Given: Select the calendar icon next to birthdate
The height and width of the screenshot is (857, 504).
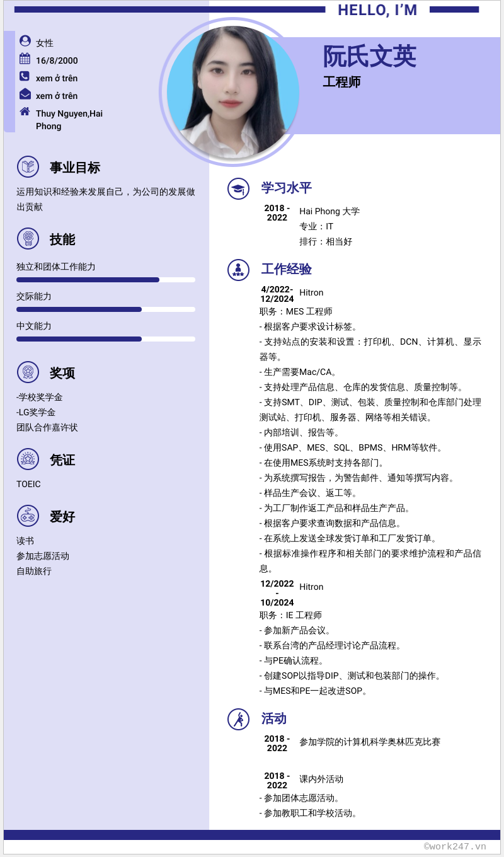Looking at the screenshot, I should [x=24, y=60].
